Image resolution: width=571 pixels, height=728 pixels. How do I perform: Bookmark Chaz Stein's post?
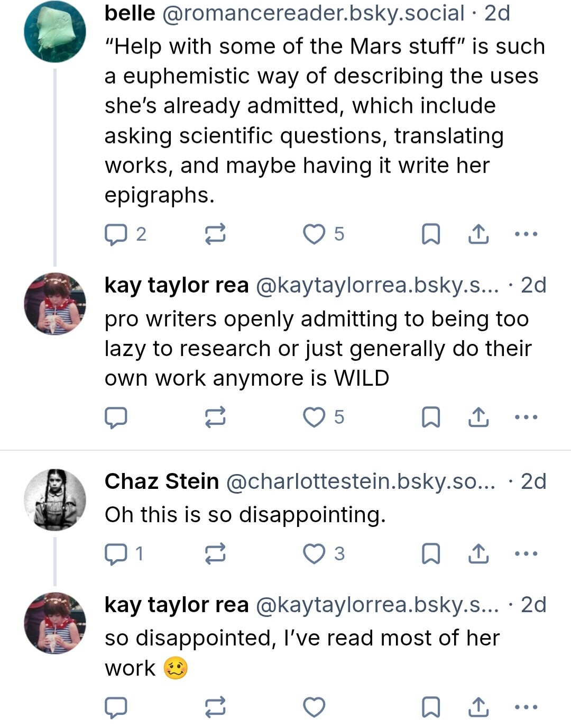(x=431, y=554)
